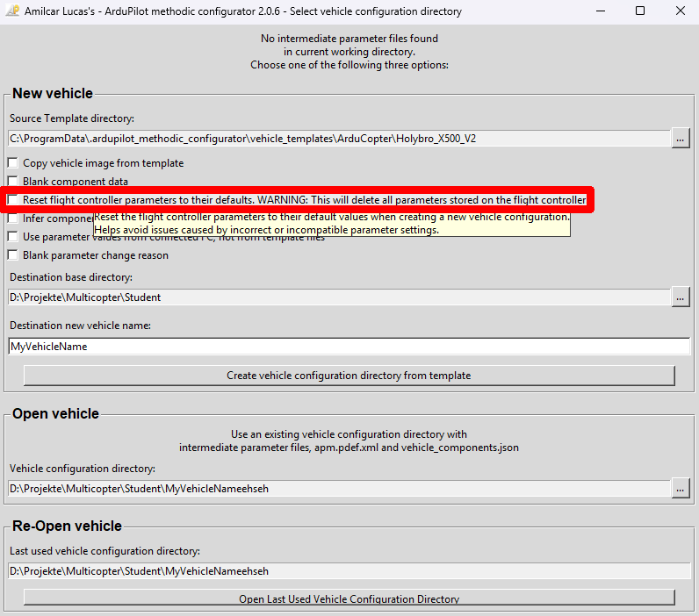
Task: Select the Vehicle configuration directory path field
Action: coord(339,487)
